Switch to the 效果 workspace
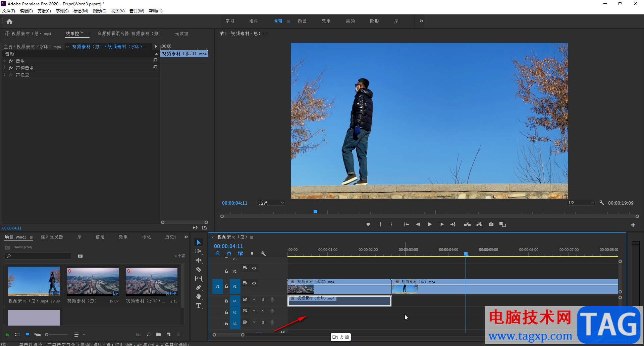 pyautogui.click(x=326, y=21)
